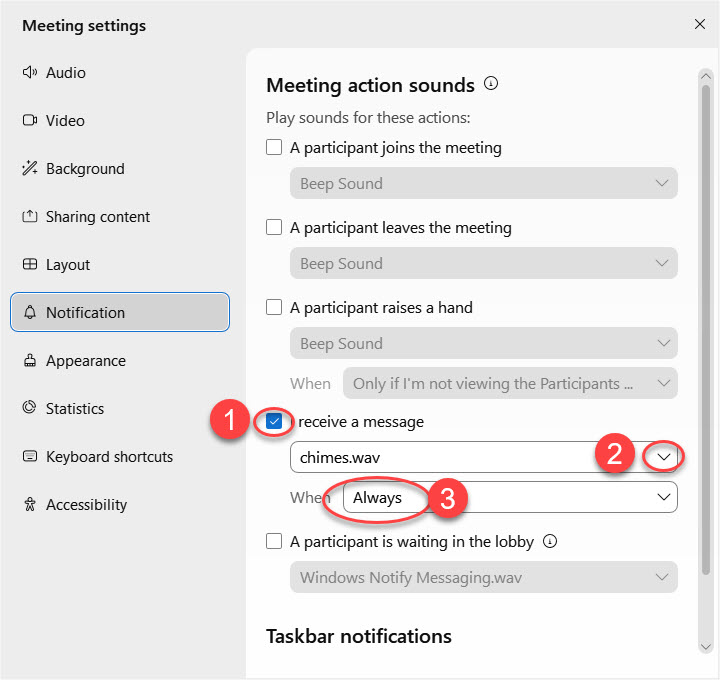The width and height of the screenshot is (720, 680).
Task: Click the Keyboard shortcuts icon
Action: click(x=29, y=457)
